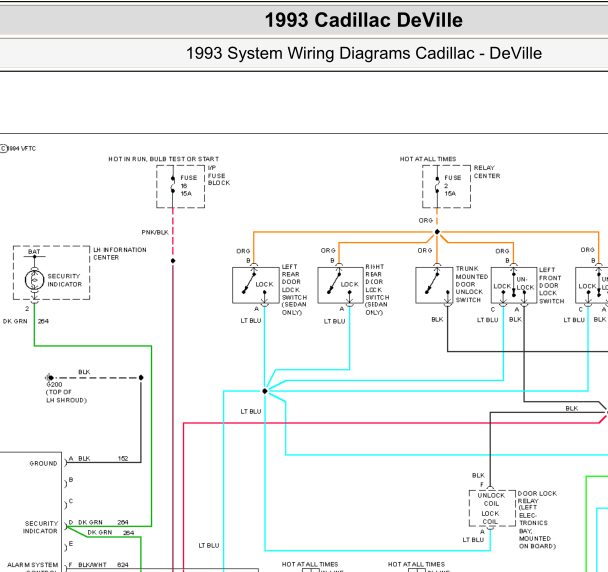Click the "LT BLU" label under door lock relay

pyautogui.click(x=473, y=540)
